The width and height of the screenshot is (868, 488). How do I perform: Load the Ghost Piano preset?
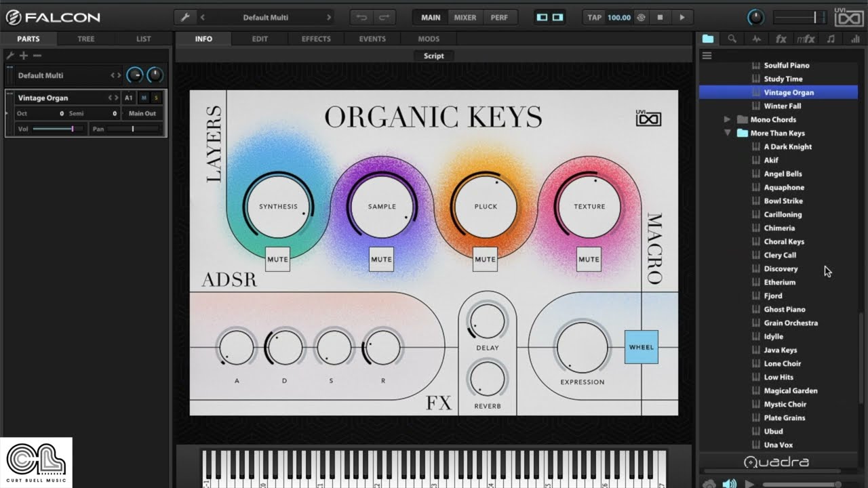[785, 309]
